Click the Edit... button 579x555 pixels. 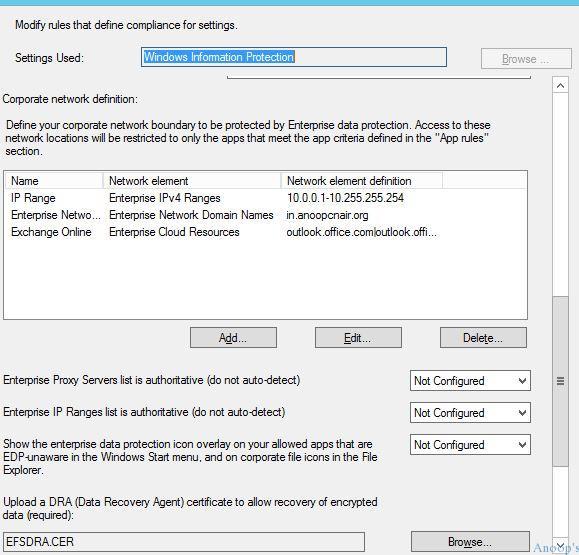[358, 338]
